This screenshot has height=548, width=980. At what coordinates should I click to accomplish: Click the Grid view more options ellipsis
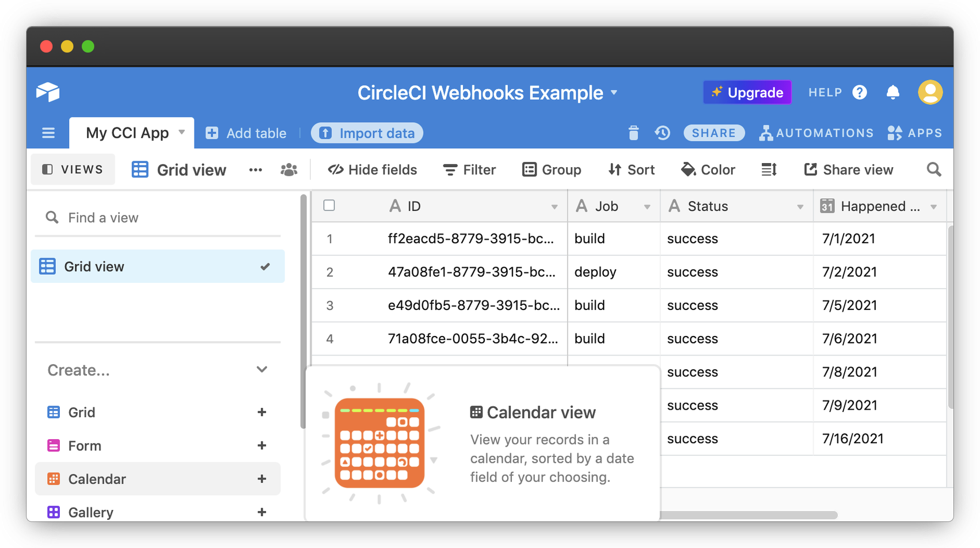point(256,170)
